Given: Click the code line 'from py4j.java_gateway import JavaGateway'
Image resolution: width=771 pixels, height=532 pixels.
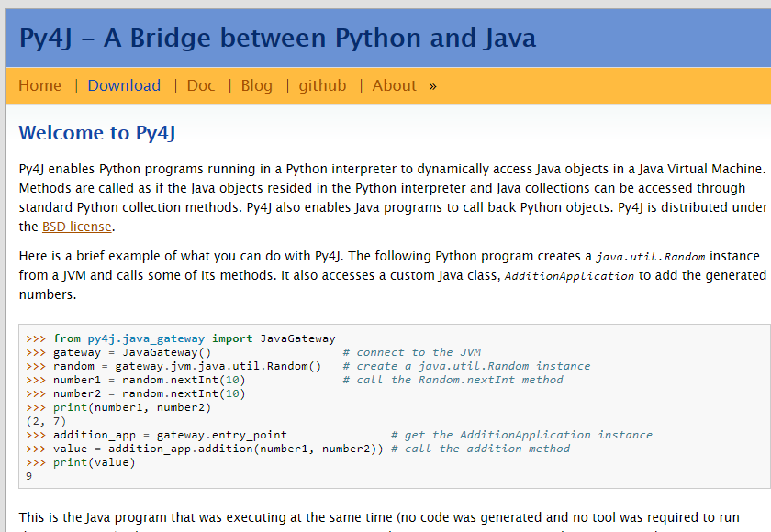Looking at the screenshot, I should 195,338.
